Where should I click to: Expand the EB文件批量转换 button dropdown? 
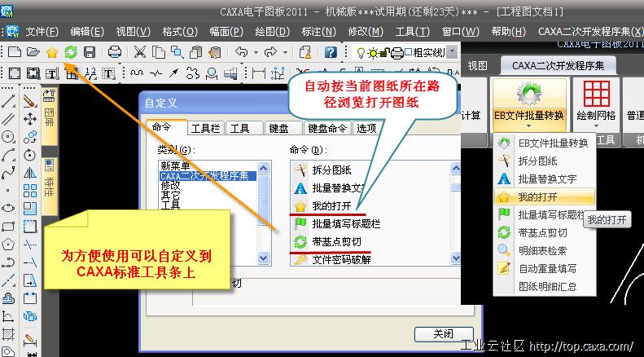pyautogui.click(x=528, y=126)
